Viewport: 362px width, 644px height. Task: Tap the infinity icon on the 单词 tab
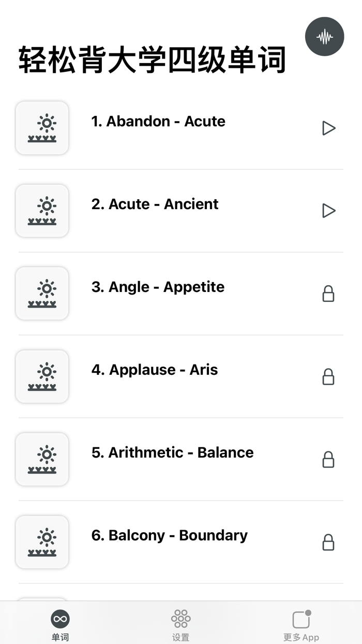61,618
